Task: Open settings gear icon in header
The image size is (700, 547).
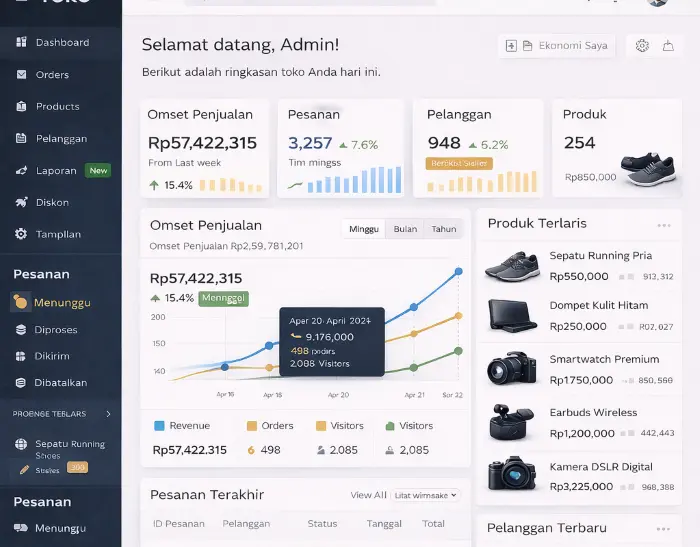Action: point(642,46)
